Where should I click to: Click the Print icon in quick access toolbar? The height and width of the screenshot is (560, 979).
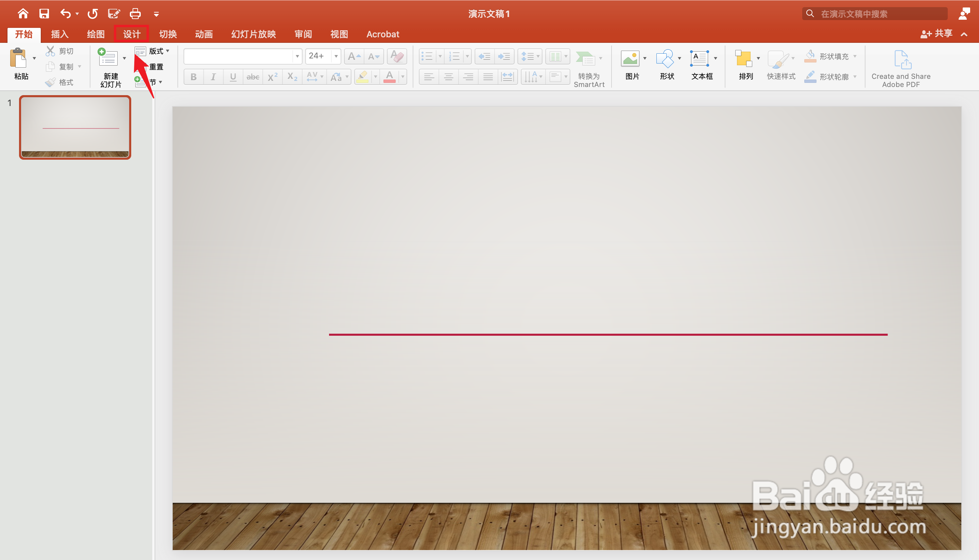pos(135,14)
